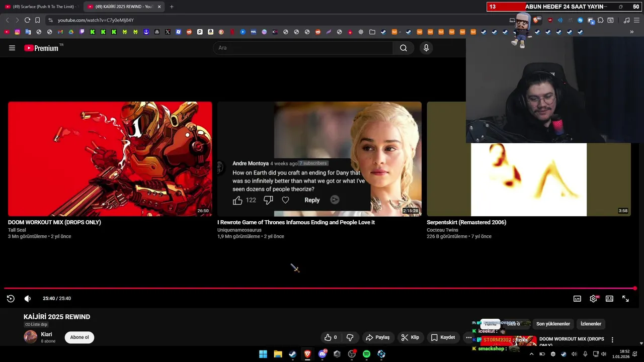The width and height of the screenshot is (644, 362).
Task: Open the player settings gear
Action: pyautogui.click(x=593, y=299)
